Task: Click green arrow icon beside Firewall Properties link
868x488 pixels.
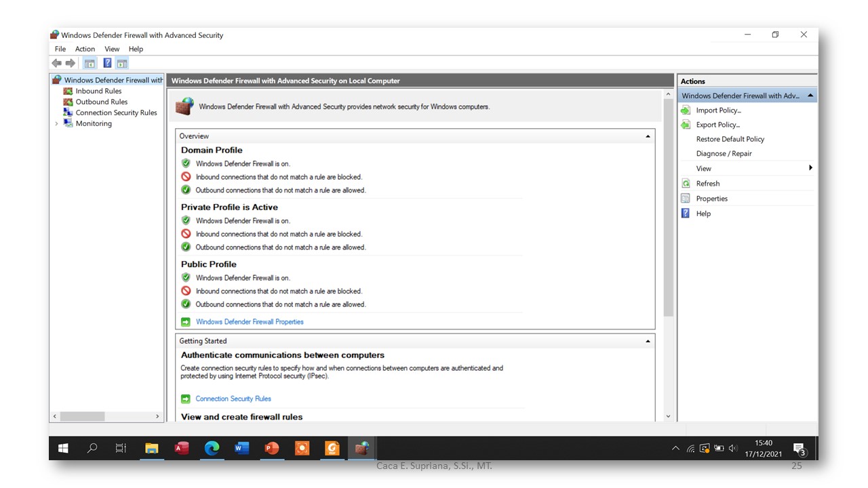Action: (186, 322)
